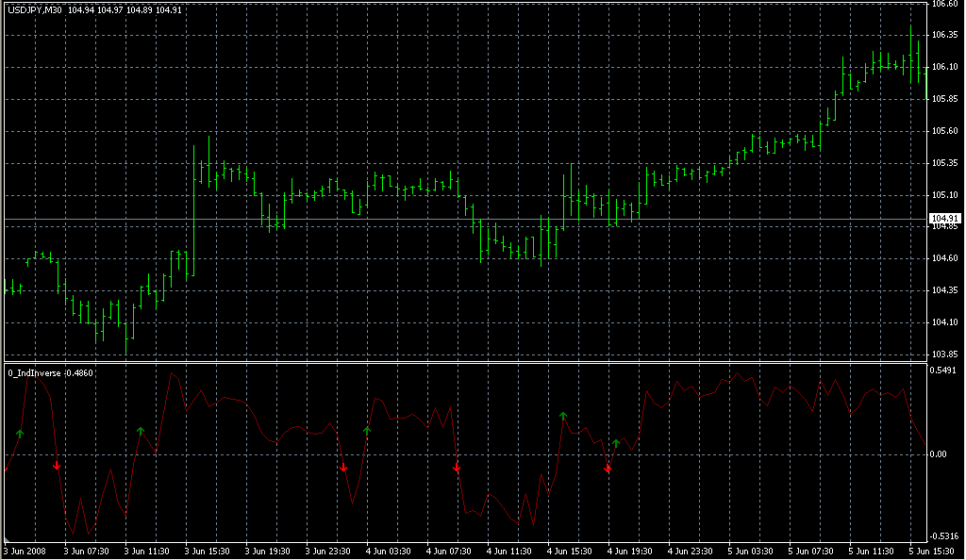The height and width of the screenshot is (560, 966).
Task: Click the 104.91 current price tag
Action: coord(943,218)
